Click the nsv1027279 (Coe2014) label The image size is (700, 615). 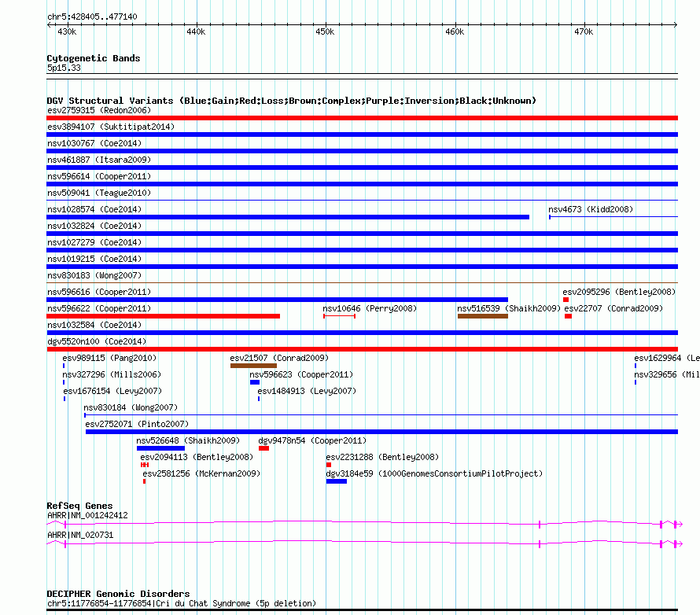[94, 242]
